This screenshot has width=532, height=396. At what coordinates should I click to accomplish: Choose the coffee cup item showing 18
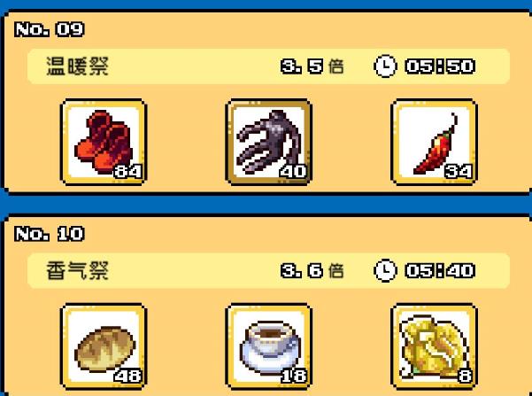pos(269,346)
